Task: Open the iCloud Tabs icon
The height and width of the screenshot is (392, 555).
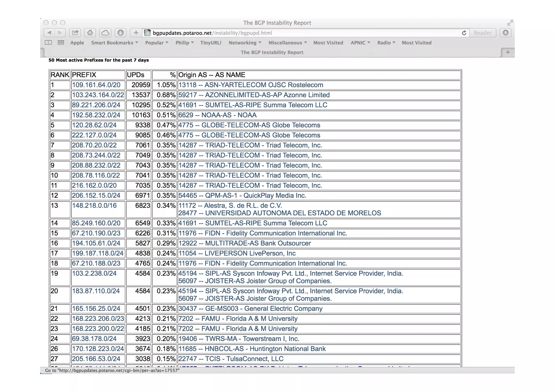Action: (x=105, y=33)
